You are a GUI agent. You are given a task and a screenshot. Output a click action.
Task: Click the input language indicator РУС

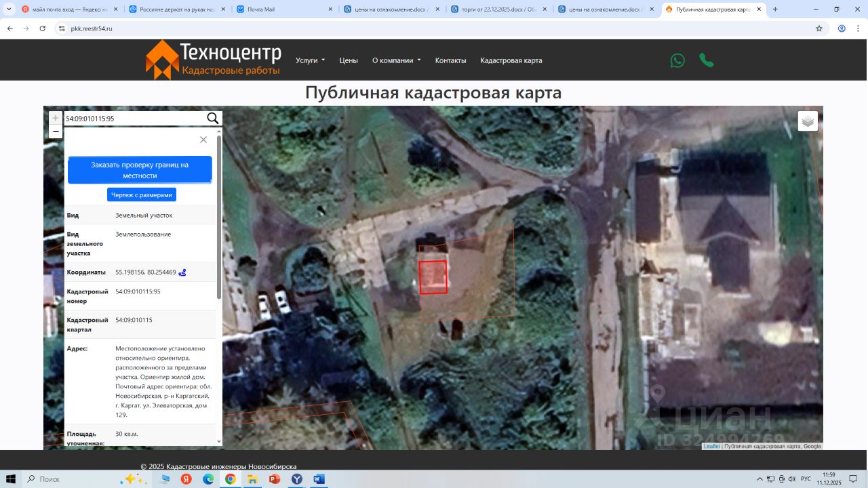click(806, 479)
